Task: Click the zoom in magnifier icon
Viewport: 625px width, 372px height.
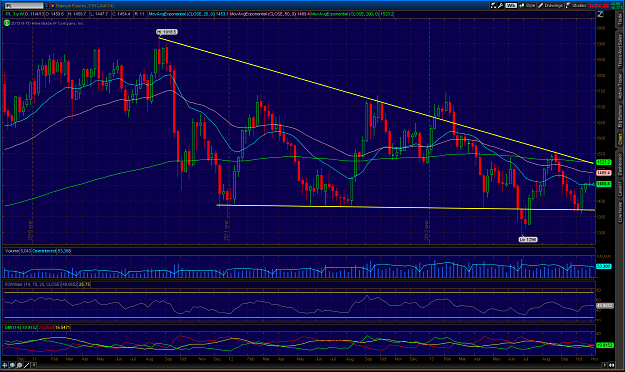Action: pos(12,365)
